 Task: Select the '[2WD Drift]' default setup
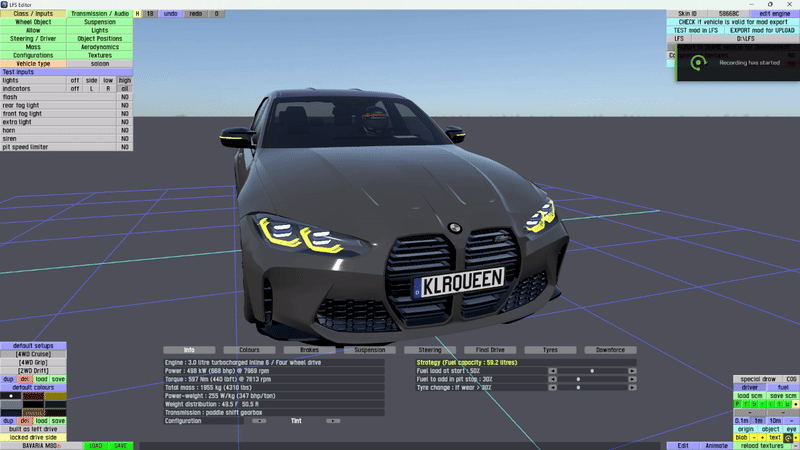point(33,371)
